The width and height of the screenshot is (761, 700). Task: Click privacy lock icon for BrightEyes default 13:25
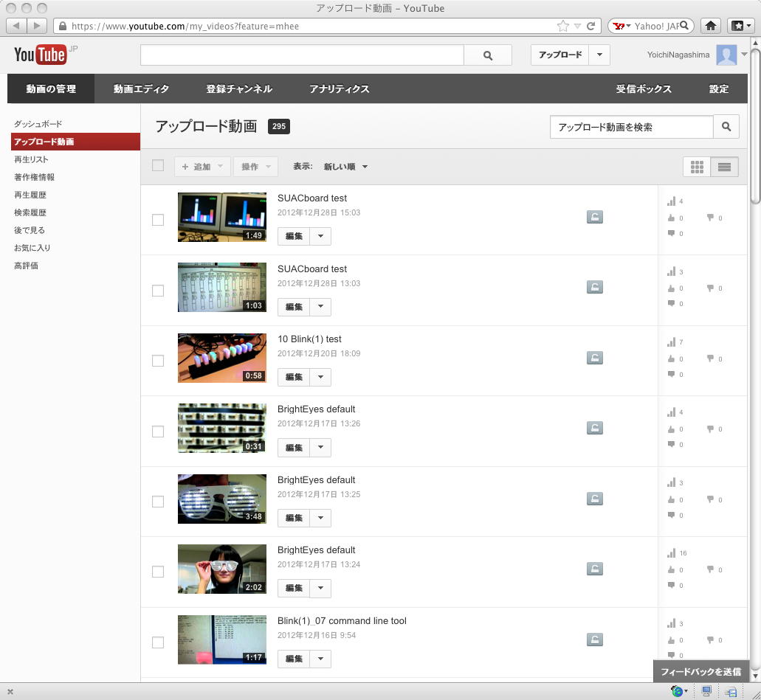tap(594, 499)
